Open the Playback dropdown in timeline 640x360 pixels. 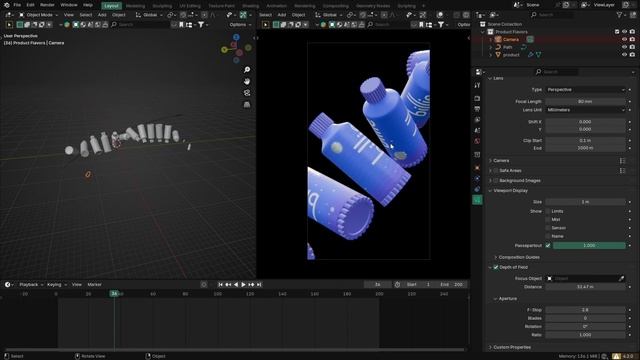click(31, 284)
